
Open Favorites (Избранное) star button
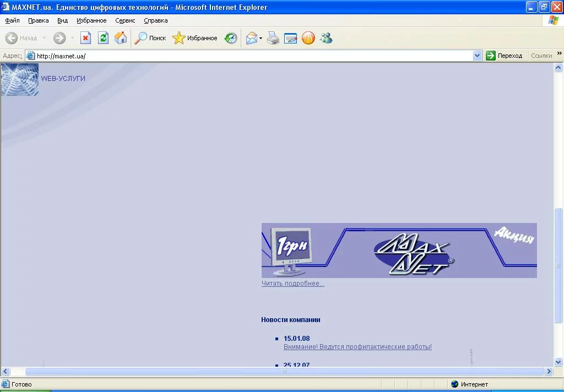(194, 38)
